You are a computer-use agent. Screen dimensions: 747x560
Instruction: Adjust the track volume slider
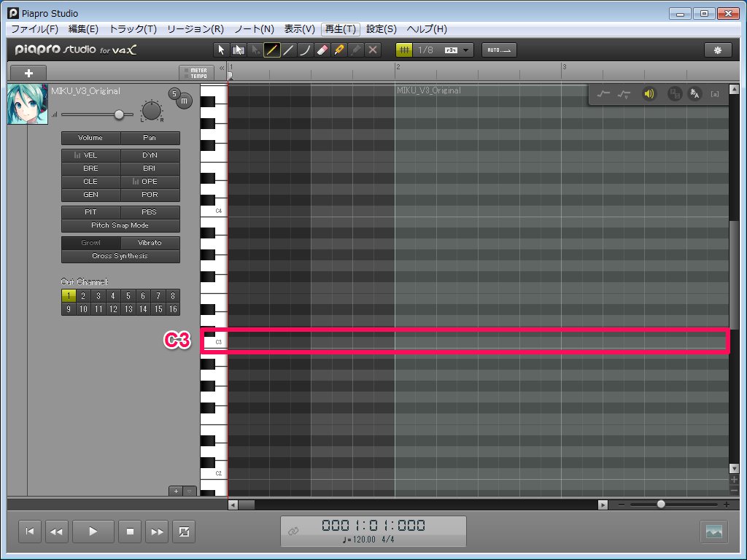tap(119, 114)
